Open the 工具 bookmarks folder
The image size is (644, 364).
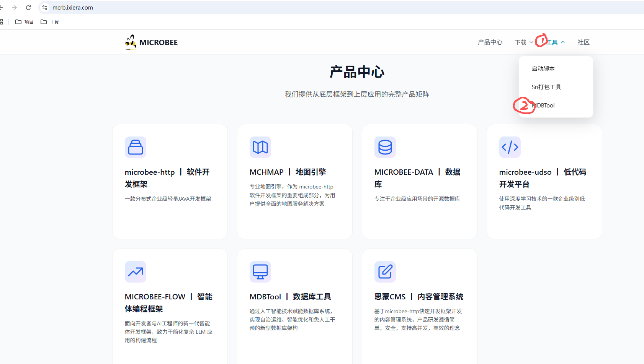50,22
